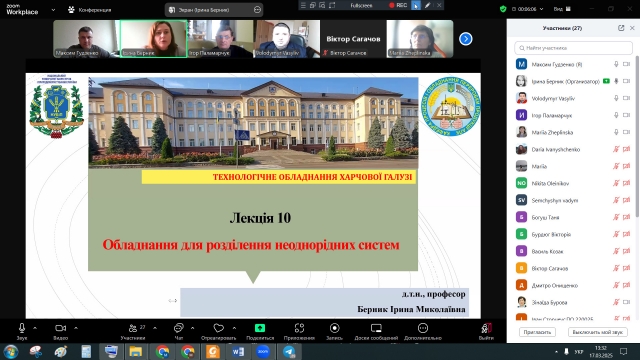640x360 pixels.
Task: Show next video thumbnails with blue arrow
Action: [x=466, y=39]
